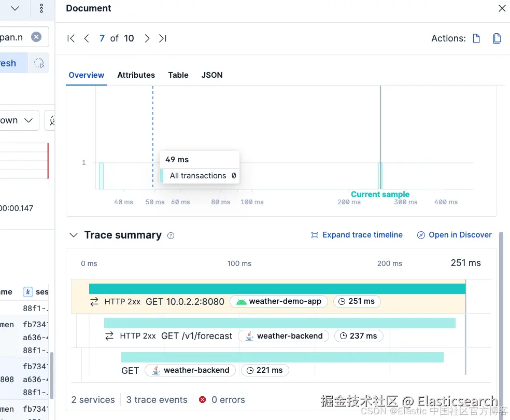Click transaction arrows icon beside GET /v1/forecast
The height and width of the screenshot is (420, 510).
[109, 336]
